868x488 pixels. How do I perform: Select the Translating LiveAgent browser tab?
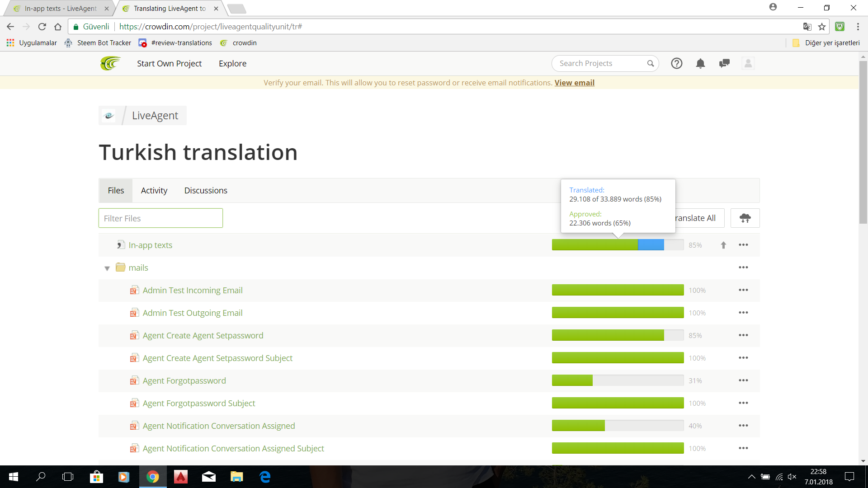pos(170,8)
